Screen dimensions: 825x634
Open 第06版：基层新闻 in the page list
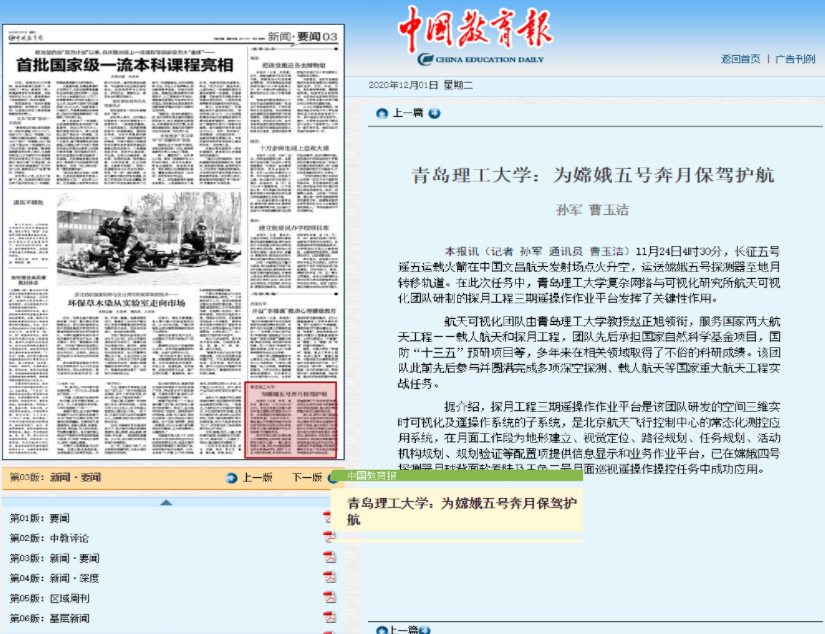[49, 618]
